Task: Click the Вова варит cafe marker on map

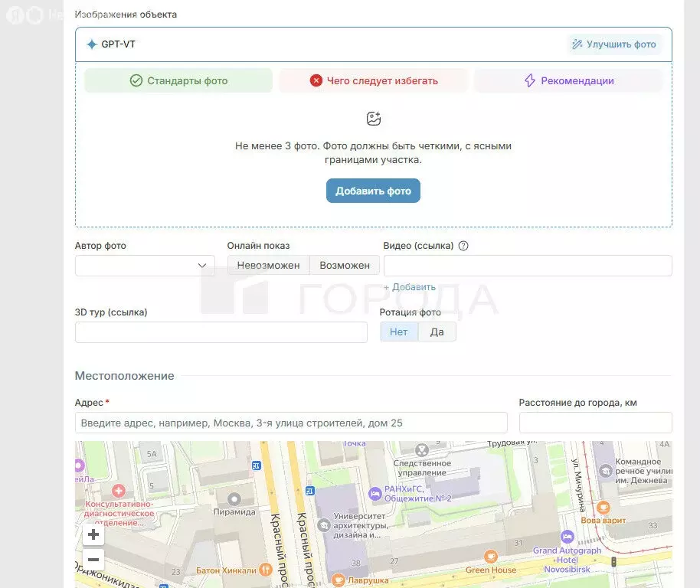Action: 604,507
